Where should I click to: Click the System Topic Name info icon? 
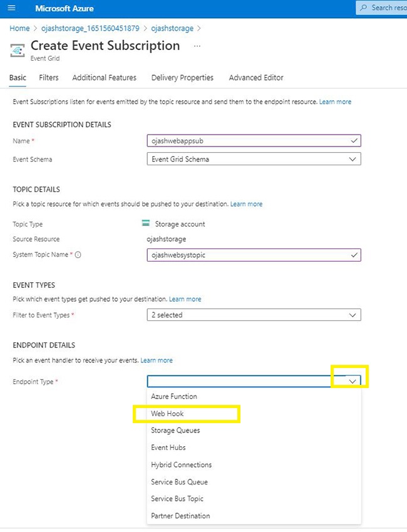[78, 255]
